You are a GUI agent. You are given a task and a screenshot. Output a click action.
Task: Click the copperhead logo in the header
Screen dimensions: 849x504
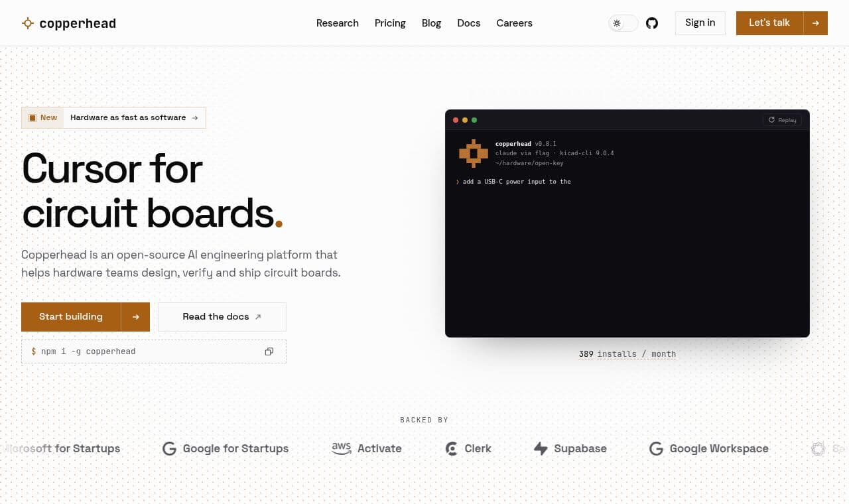(69, 23)
